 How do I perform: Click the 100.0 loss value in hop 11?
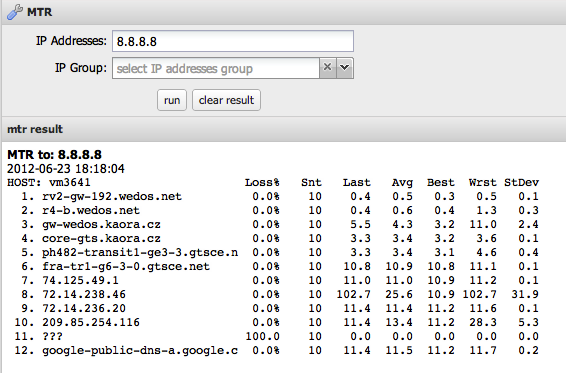(x=262, y=337)
